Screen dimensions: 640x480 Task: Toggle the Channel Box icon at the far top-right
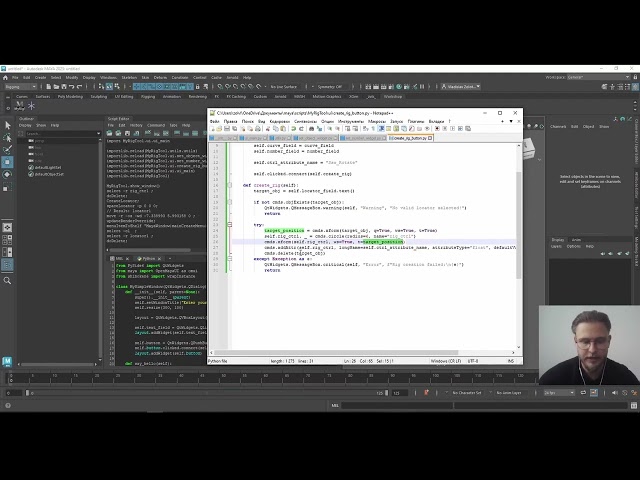(635, 87)
